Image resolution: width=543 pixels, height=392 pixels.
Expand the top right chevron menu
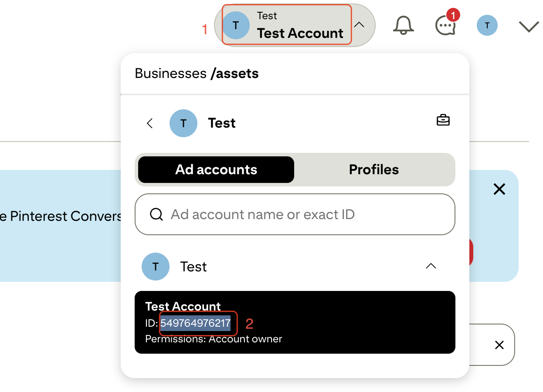click(x=529, y=27)
